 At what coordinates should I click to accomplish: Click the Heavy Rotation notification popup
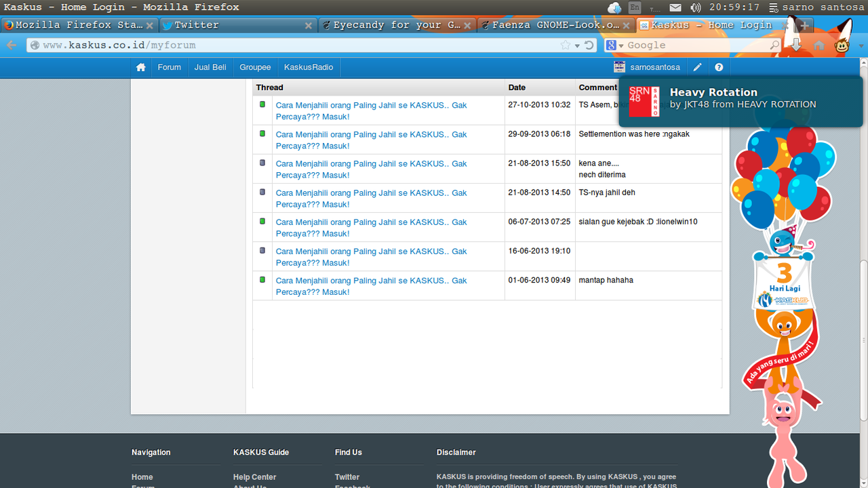tap(741, 101)
